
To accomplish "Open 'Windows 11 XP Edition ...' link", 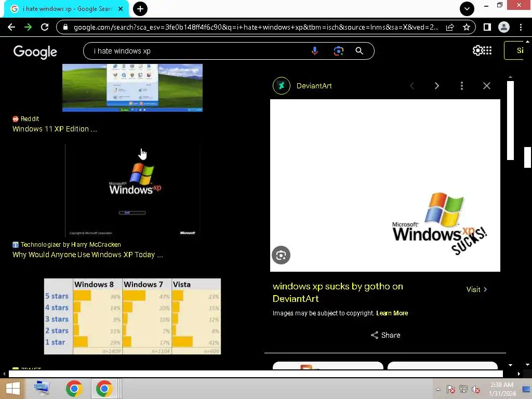I will pos(55,129).
